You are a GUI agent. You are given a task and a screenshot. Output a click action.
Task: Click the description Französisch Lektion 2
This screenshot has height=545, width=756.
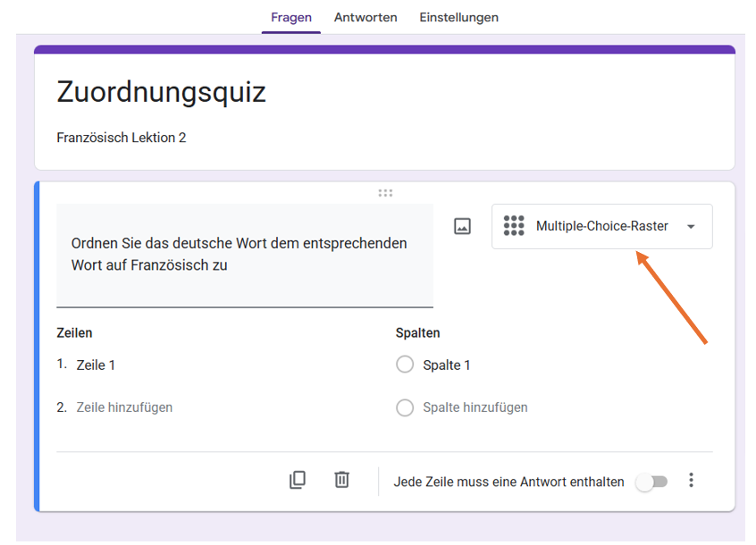point(122,138)
